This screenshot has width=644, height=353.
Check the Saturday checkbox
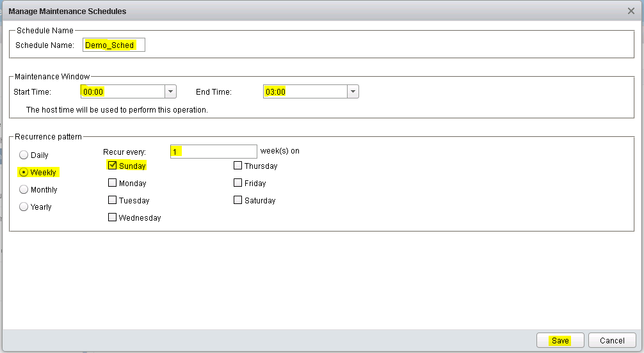(238, 200)
